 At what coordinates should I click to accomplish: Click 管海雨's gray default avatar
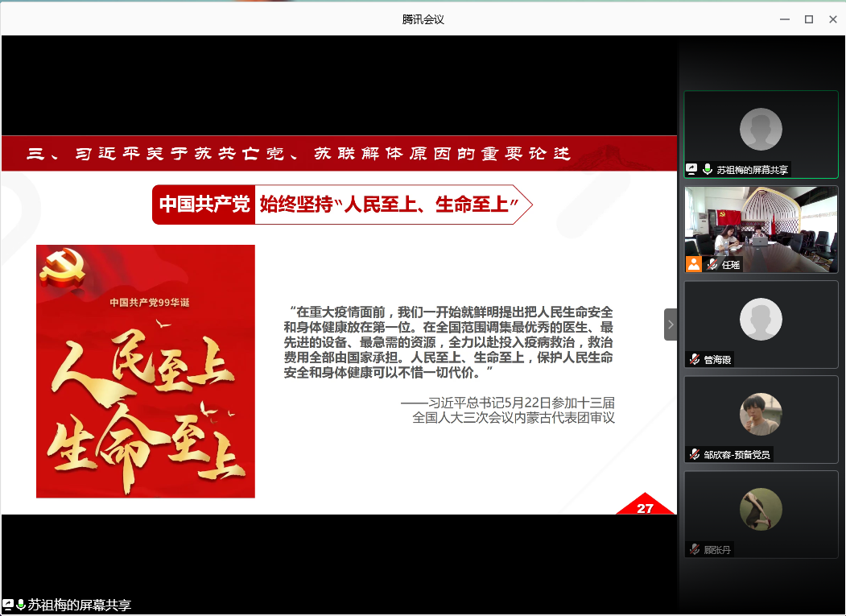click(x=761, y=318)
